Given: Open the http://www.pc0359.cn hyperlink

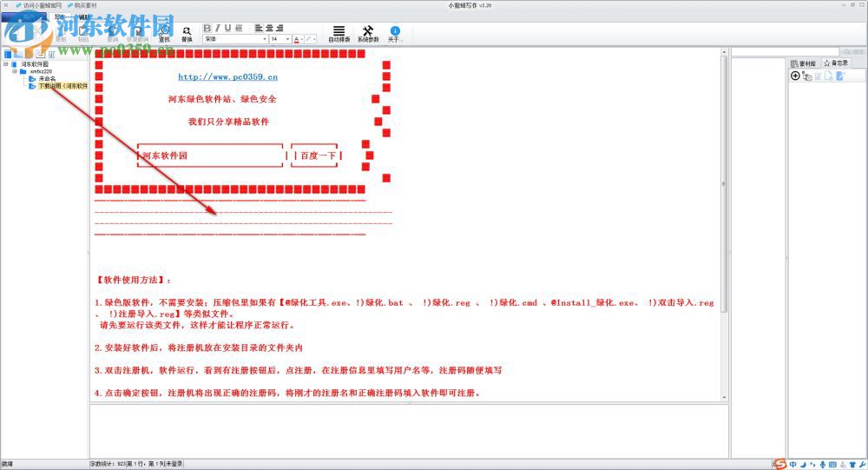Looking at the screenshot, I should pyautogui.click(x=227, y=76).
